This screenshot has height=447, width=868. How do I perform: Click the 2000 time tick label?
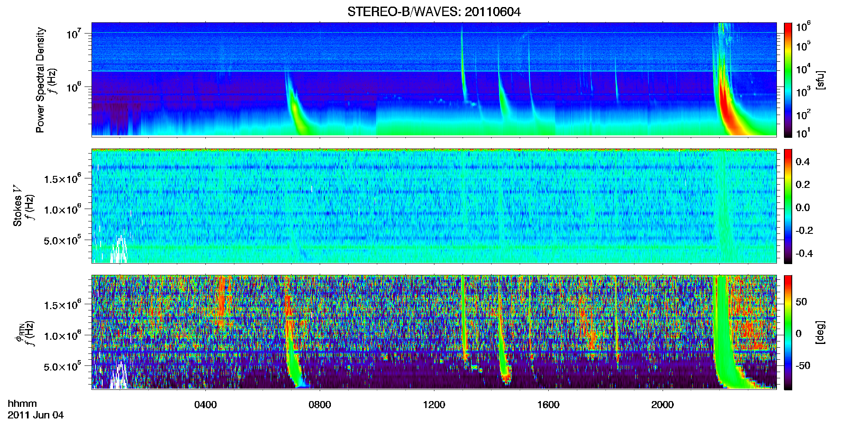click(x=663, y=404)
